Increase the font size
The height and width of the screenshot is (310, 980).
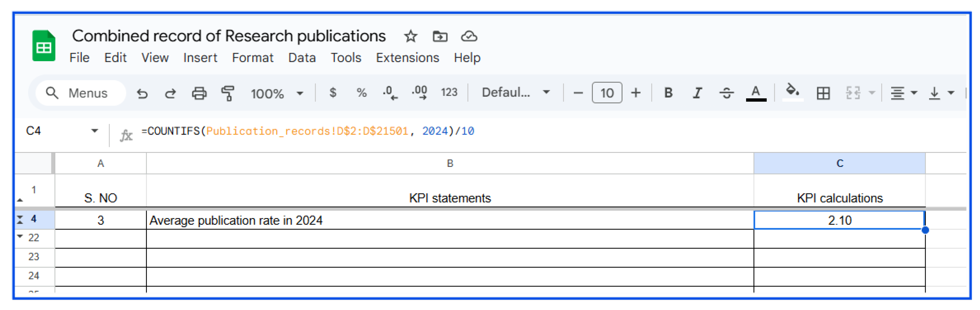click(x=635, y=93)
